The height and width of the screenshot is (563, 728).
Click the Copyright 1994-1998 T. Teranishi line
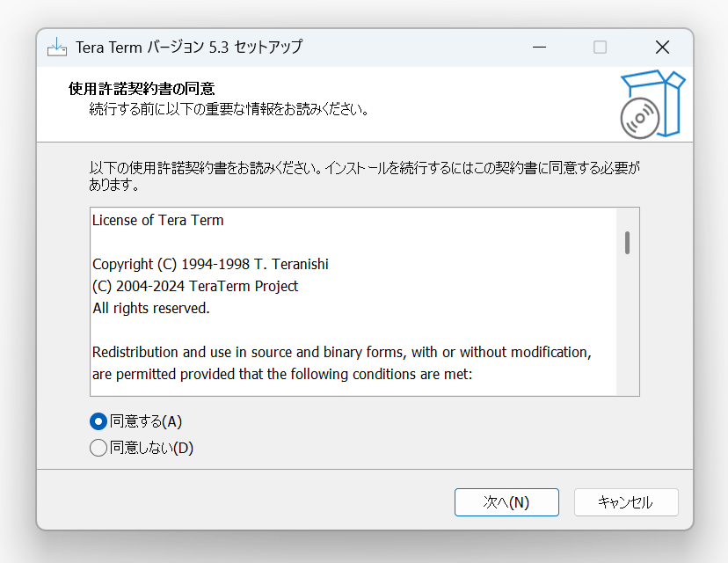pos(210,264)
